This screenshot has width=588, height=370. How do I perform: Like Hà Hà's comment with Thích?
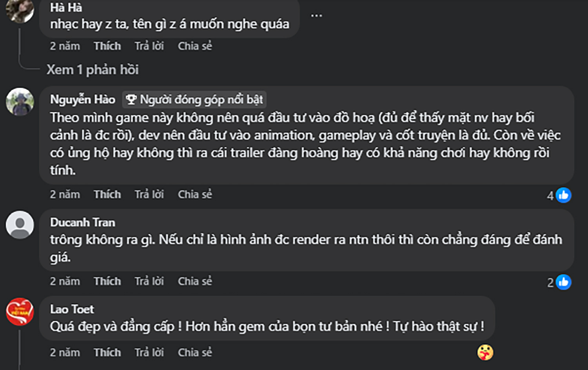click(x=107, y=46)
